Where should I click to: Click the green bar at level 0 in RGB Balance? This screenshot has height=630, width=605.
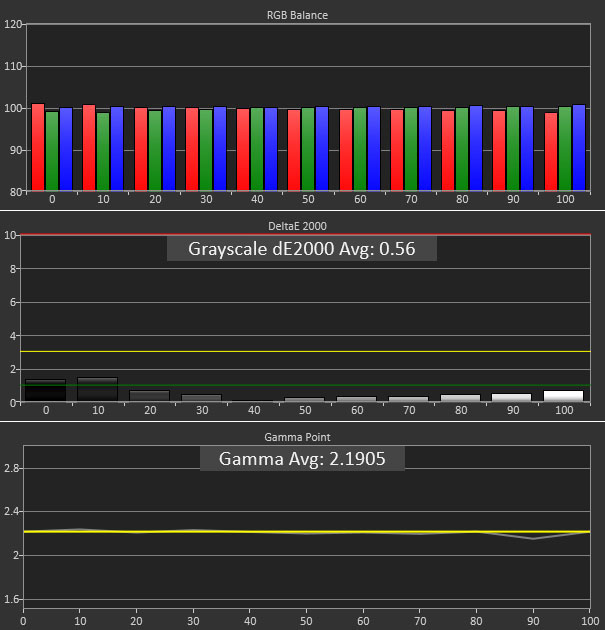(52, 151)
